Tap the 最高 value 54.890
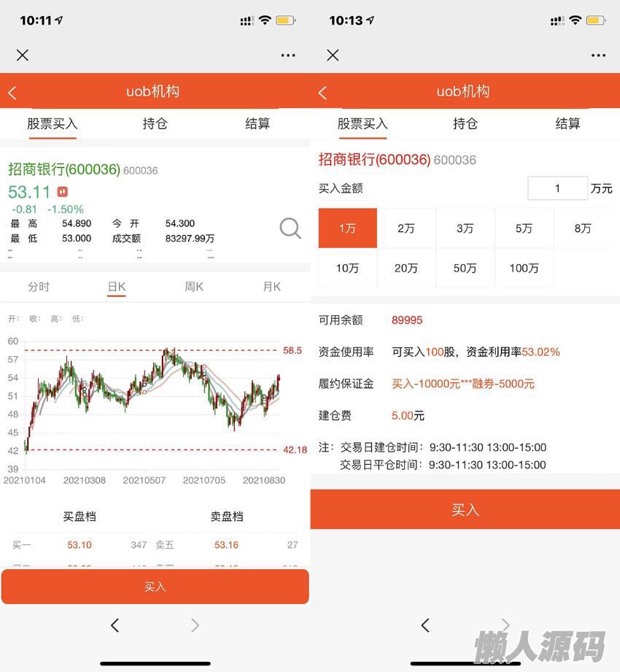This screenshot has height=672, width=620. (77, 223)
